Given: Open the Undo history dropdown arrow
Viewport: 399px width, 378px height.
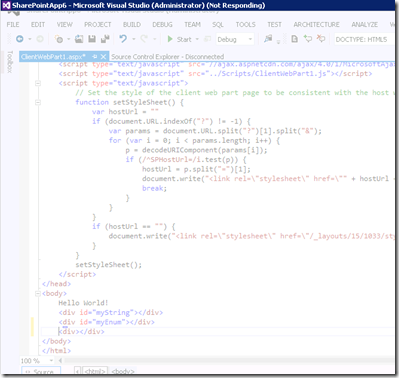Looking at the screenshot, I should 134,39.
